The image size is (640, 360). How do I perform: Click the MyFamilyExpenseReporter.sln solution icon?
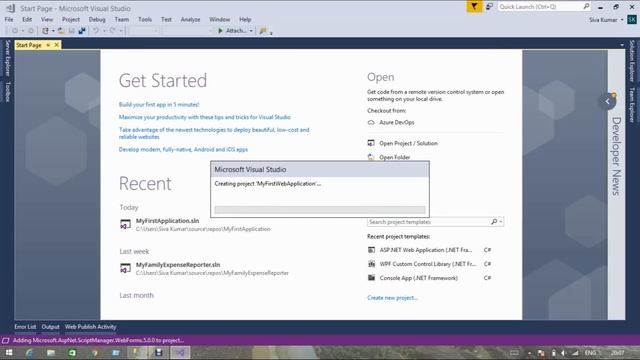[x=125, y=268]
